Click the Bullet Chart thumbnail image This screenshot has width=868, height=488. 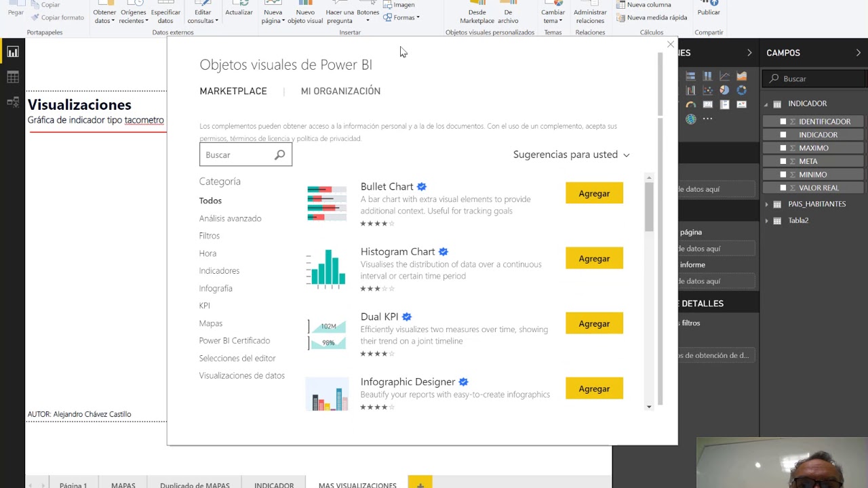click(x=326, y=203)
